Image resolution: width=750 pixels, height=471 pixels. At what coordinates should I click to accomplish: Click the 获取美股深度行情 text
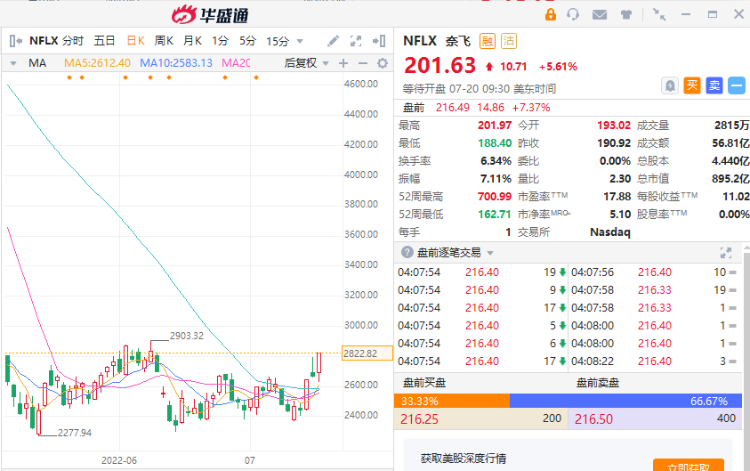point(463,459)
